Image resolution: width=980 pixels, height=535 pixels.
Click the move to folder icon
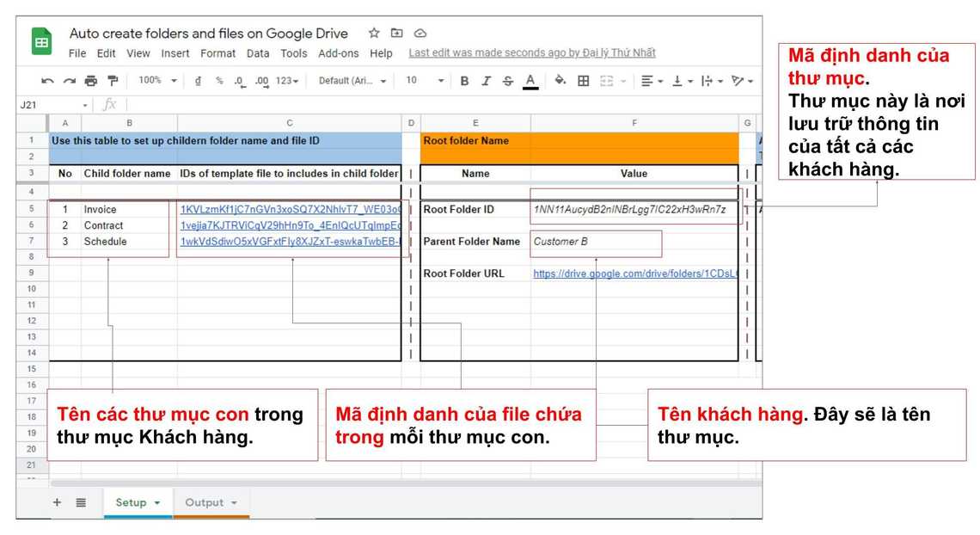click(396, 34)
